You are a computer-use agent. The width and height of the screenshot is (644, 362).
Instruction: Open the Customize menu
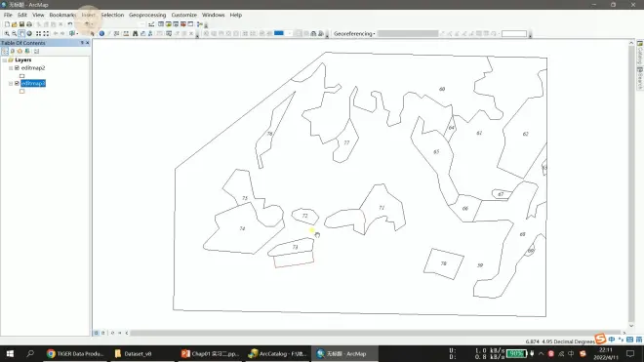(x=184, y=15)
